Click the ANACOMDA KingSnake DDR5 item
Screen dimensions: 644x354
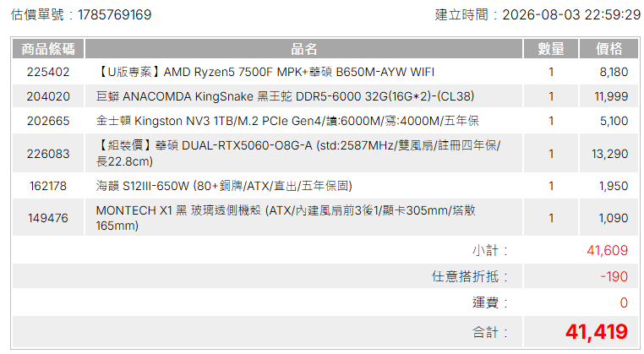(285, 96)
